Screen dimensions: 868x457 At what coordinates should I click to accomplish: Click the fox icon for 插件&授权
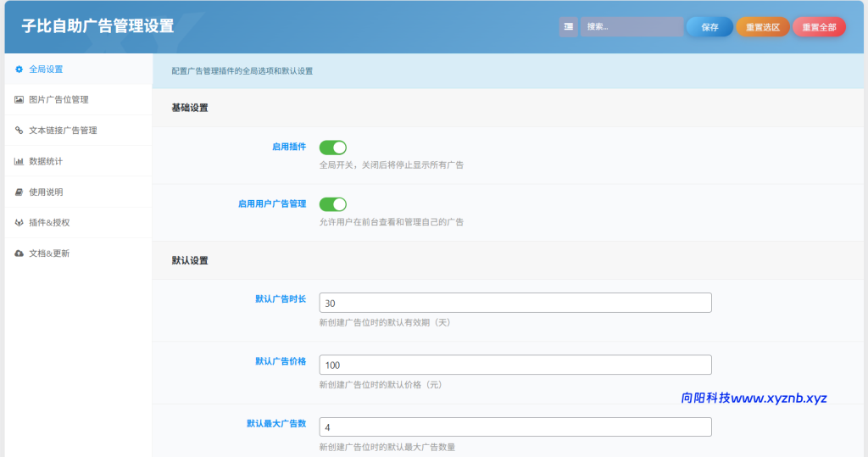[19, 223]
